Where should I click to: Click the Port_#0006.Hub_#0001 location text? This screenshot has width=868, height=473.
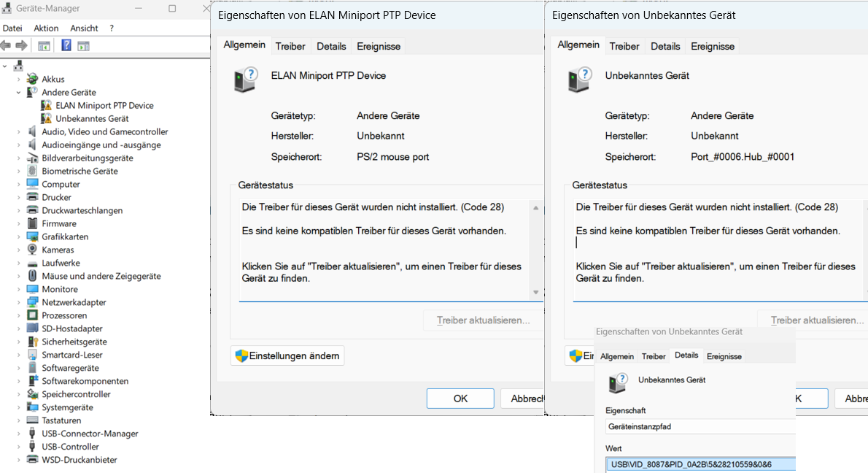pos(743,157)
